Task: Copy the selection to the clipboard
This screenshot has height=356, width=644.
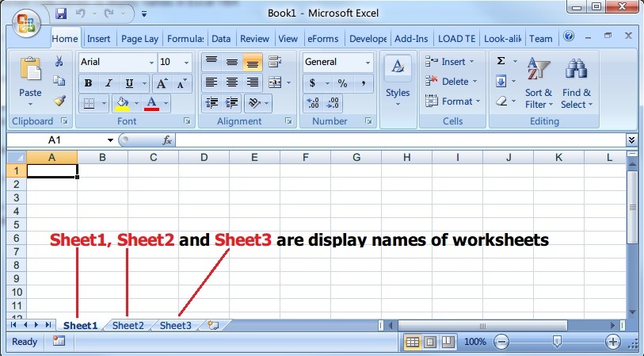Action: [x=59, y=81]
